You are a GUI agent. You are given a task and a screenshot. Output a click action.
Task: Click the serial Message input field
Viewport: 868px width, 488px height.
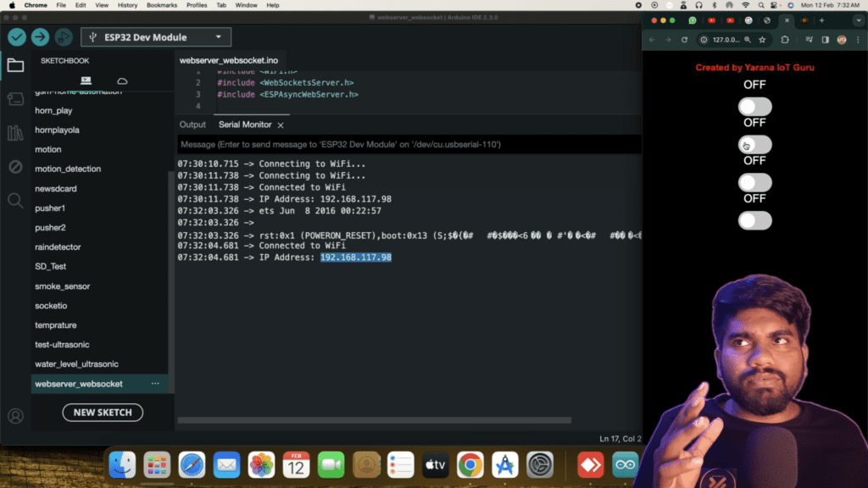409,144
